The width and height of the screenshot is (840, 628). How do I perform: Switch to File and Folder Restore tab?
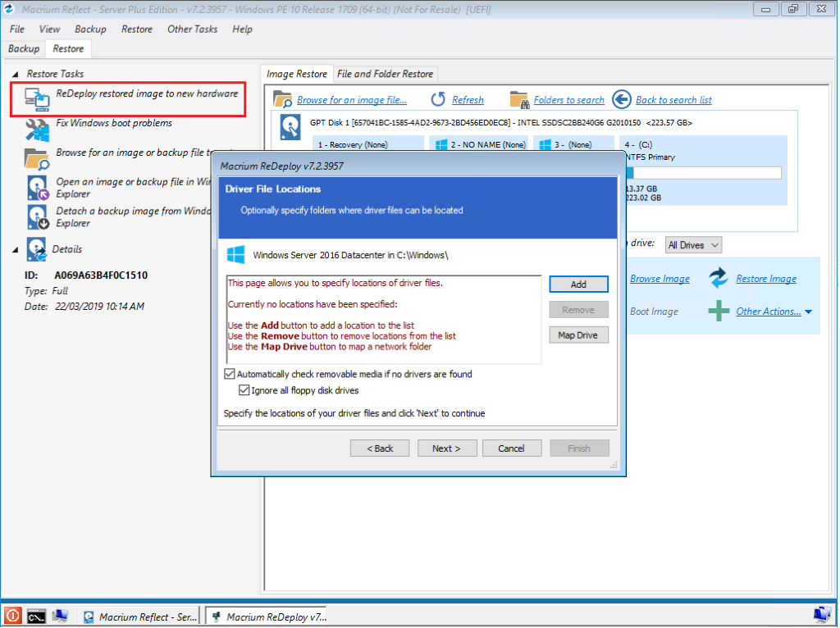pos(385,74)
